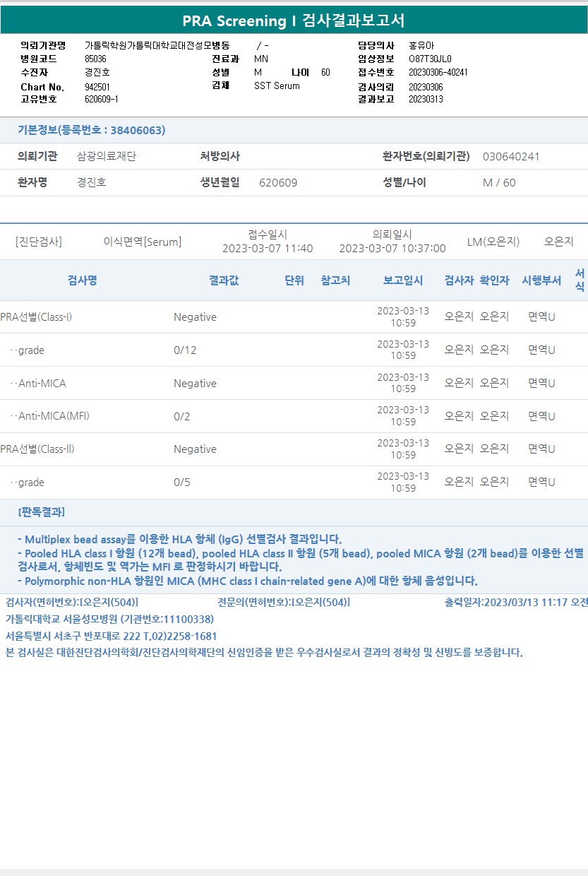The height and width of the screenshot is (876, 588).
Task: Click the 'Polymorphic non-HLA 항원인 MICA' line
Action: pyautogui.click(x=247, y=581)
